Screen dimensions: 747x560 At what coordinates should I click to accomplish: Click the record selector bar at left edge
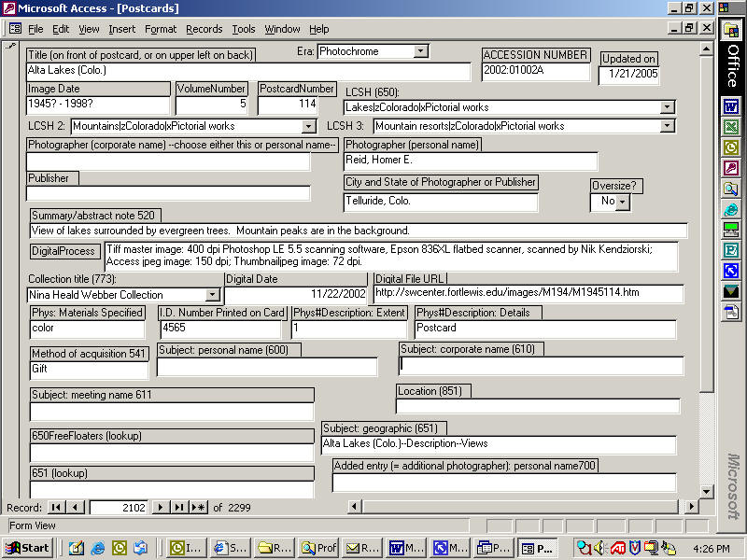pyautogui.click(x=11, y=271)
